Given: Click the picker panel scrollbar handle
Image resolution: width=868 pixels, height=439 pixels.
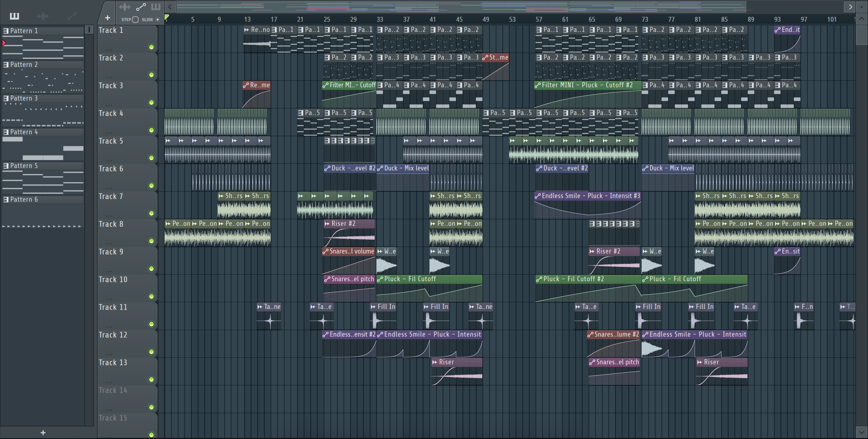Looking at the screenshot, I should 89,30.
